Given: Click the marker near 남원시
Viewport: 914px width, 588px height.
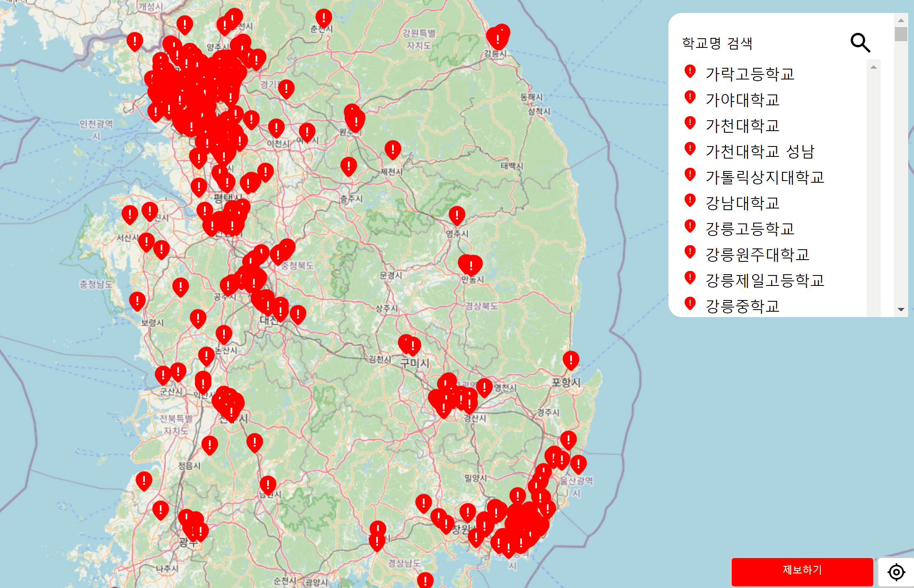Looking at the screenshot, I should 268,485.
